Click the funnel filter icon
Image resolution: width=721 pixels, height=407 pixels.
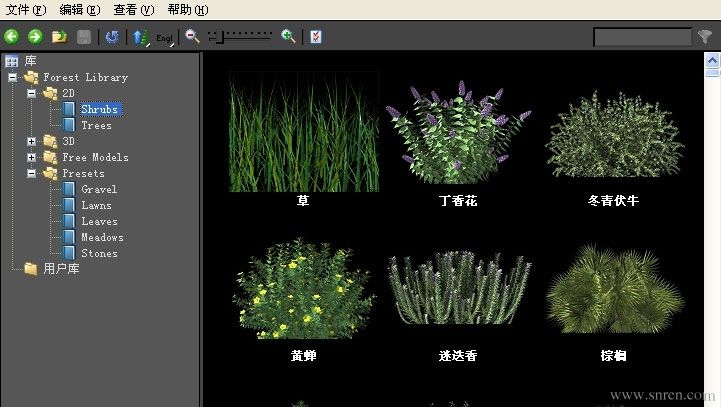(x=705, y=36)
